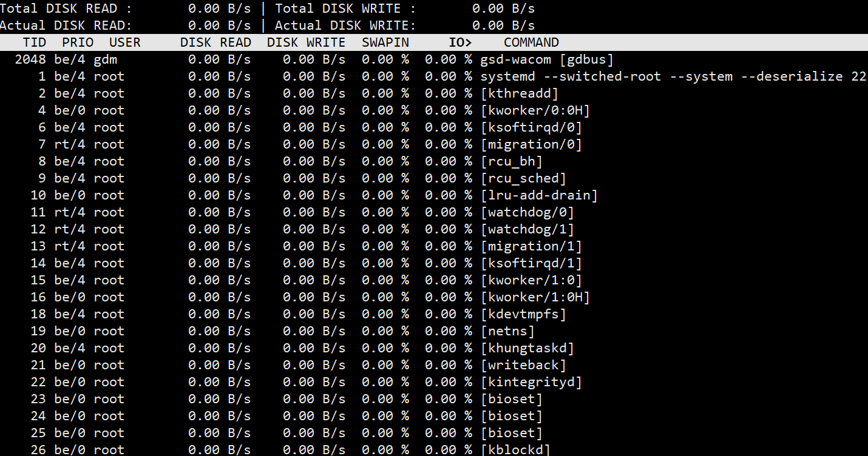868x456 pixels.
Task: Click be/0 priority of netns row
Action: 70,331
